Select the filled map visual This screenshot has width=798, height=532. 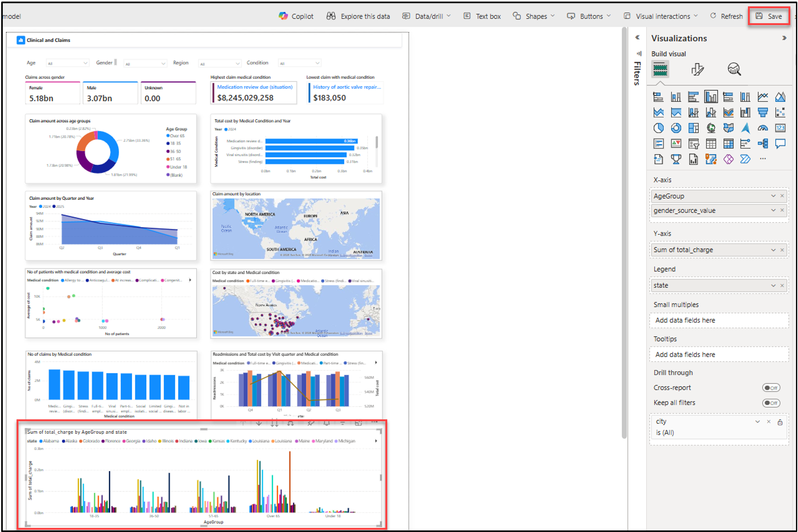click(x=728, y=128)
